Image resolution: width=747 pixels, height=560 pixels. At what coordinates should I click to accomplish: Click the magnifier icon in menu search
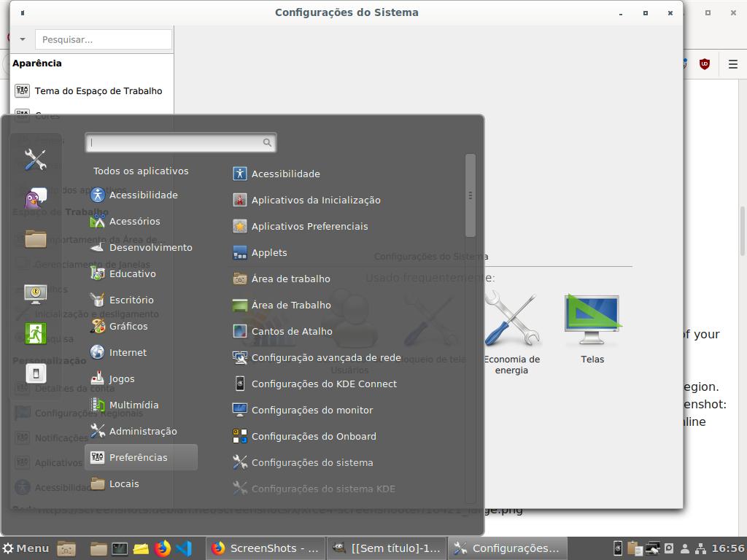267,142
